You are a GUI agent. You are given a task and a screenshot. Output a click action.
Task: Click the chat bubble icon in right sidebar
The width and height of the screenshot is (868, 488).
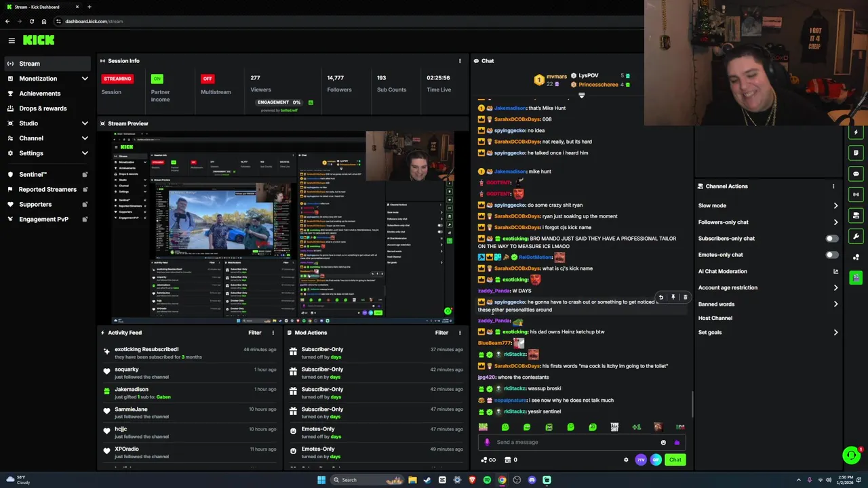point(856,174)
